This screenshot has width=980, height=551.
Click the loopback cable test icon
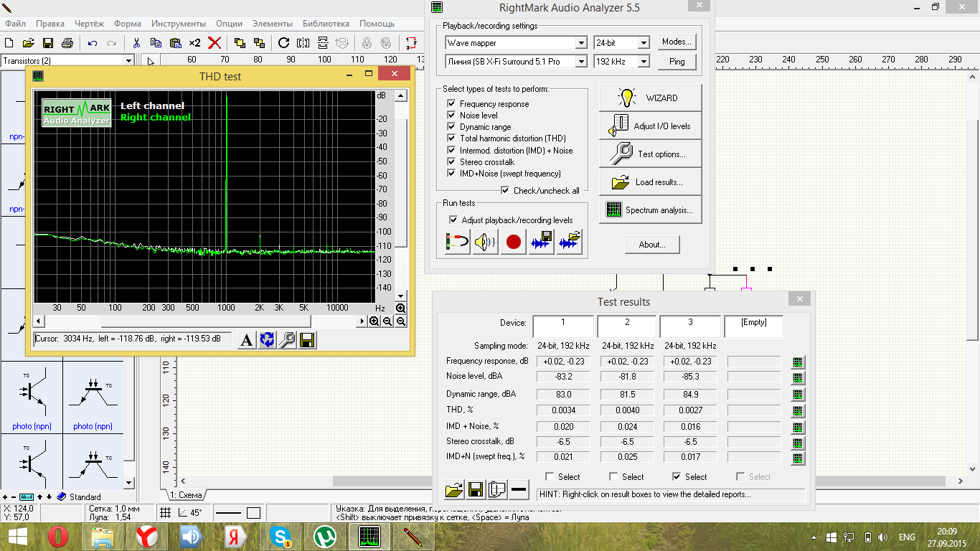457,242
